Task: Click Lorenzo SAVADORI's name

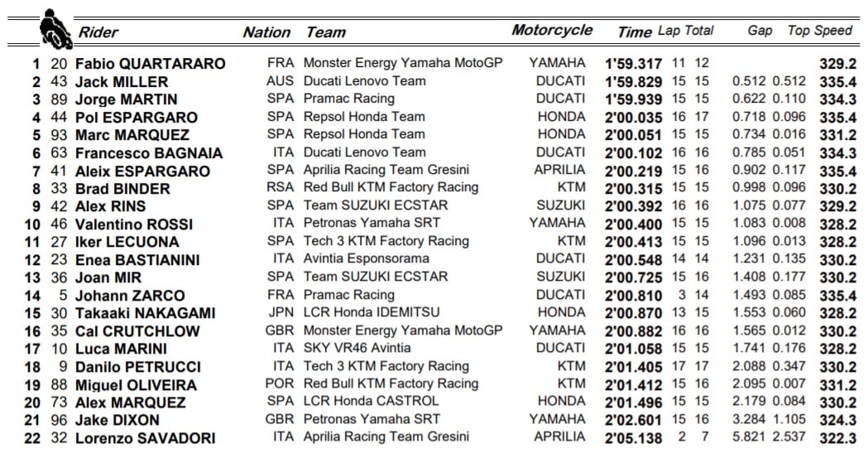Action: tap(145, 437)
